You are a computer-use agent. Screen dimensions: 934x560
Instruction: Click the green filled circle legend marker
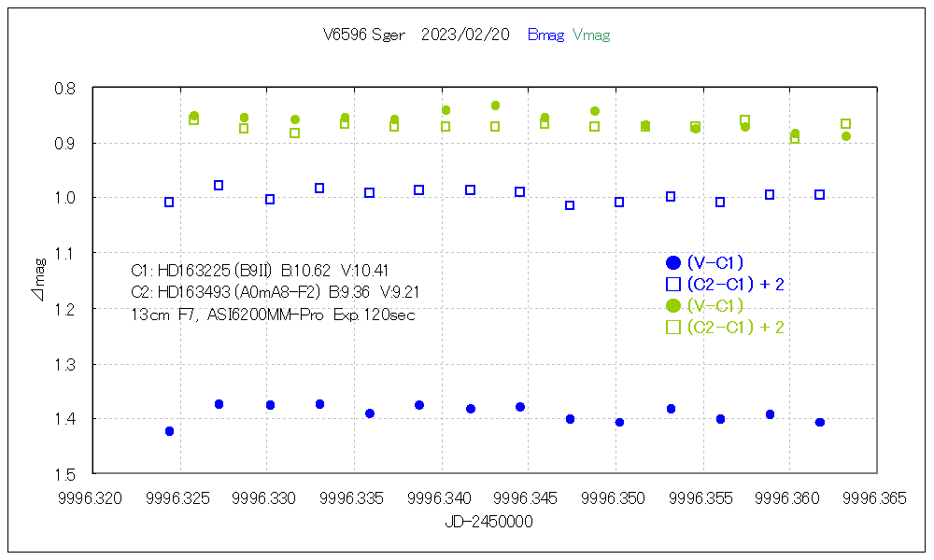coord(672,306)
